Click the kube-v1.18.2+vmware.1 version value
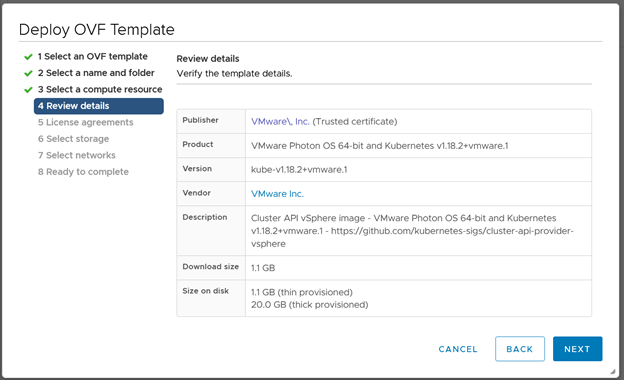 click(x=299, y=170)
